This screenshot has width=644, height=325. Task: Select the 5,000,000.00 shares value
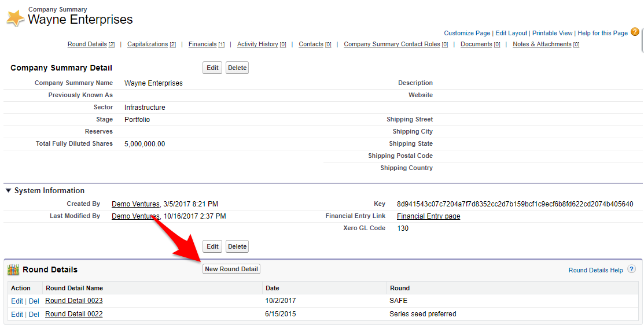[145, 144]
